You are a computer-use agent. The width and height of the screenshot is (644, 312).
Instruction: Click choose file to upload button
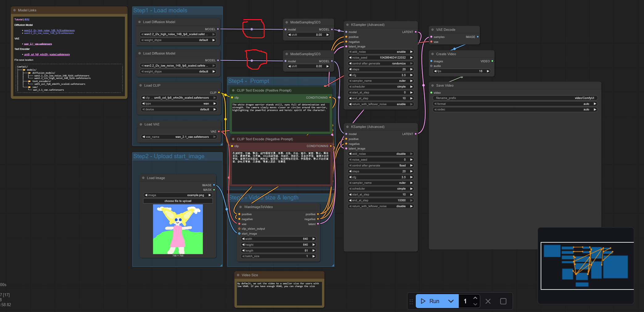pos(178,201)
